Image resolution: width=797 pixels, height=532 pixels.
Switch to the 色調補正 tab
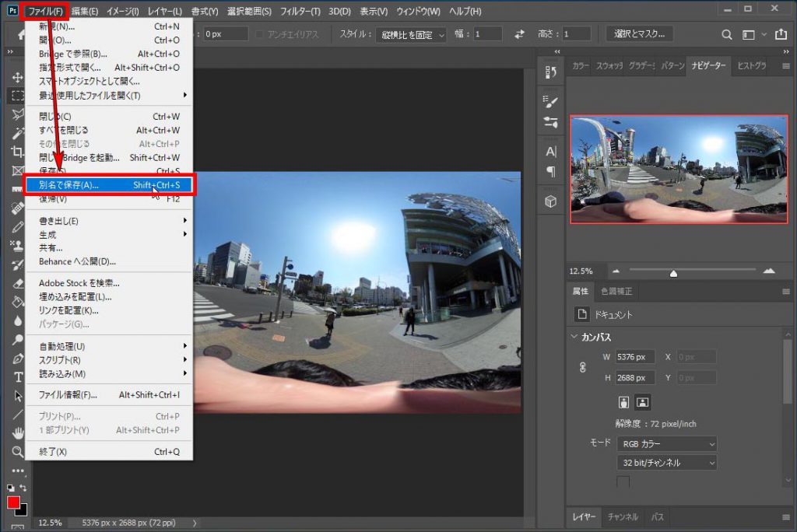(616, 291)
